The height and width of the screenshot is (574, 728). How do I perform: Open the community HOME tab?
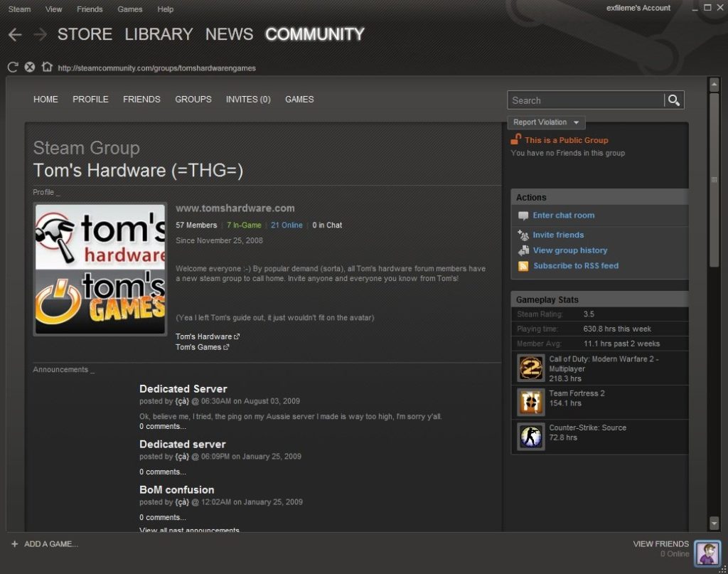pos(45,100)
